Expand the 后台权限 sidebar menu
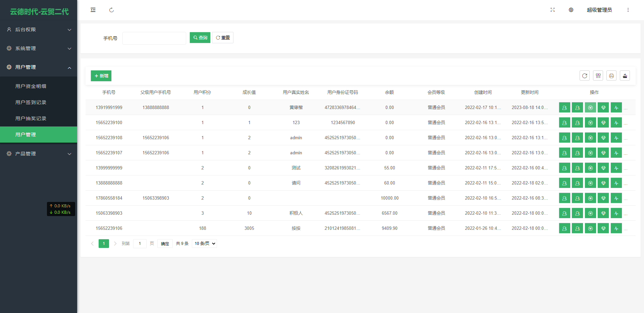The image size is (644, 313). click(x=39, y=30)
